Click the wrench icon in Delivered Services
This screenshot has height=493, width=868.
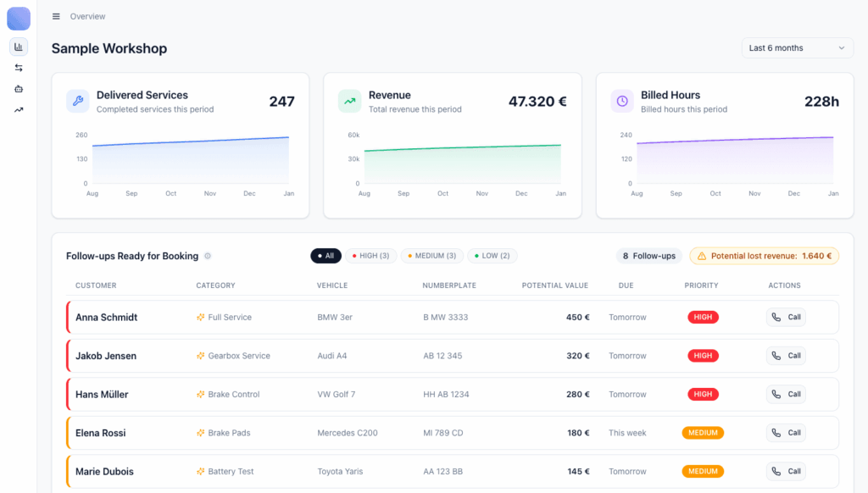click(78, 102)
